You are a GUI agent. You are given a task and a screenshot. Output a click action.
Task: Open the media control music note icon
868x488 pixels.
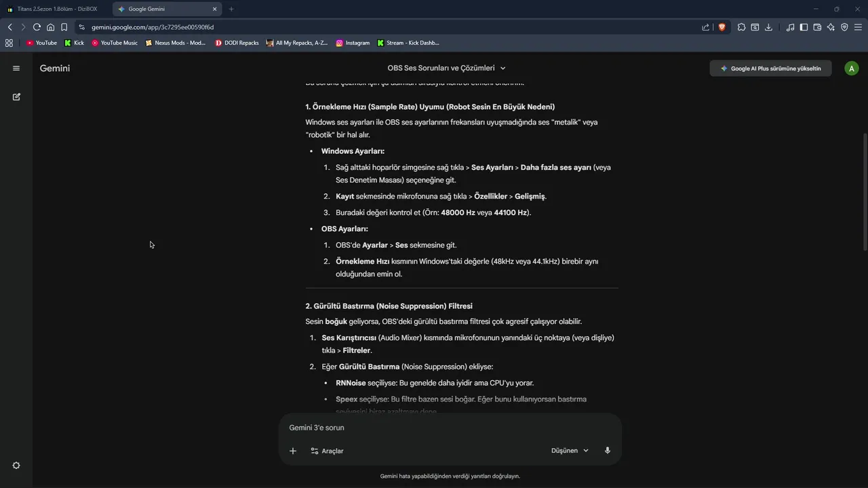tap(790, 27)
